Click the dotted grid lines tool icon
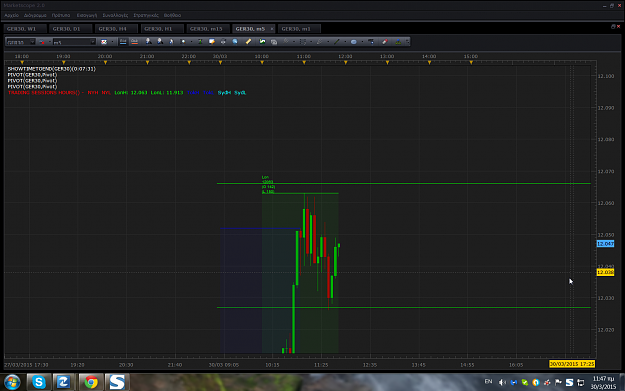Screen dimensions: 625x391 [x=303, y=41]
